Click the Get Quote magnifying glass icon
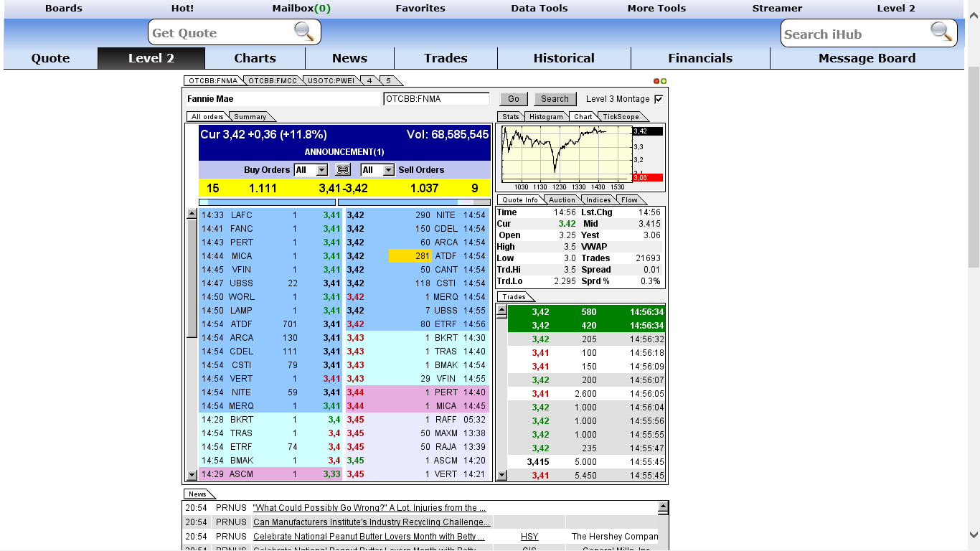 304,32
